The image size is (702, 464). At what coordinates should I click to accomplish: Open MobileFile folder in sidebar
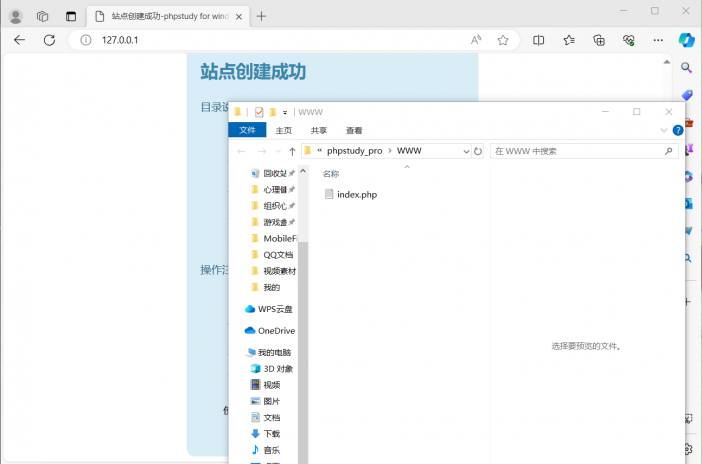click(274, 238)
